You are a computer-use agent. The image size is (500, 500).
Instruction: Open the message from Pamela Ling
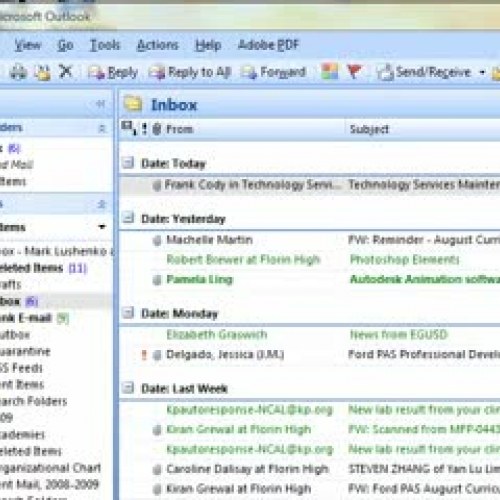(x=310, y=279)
